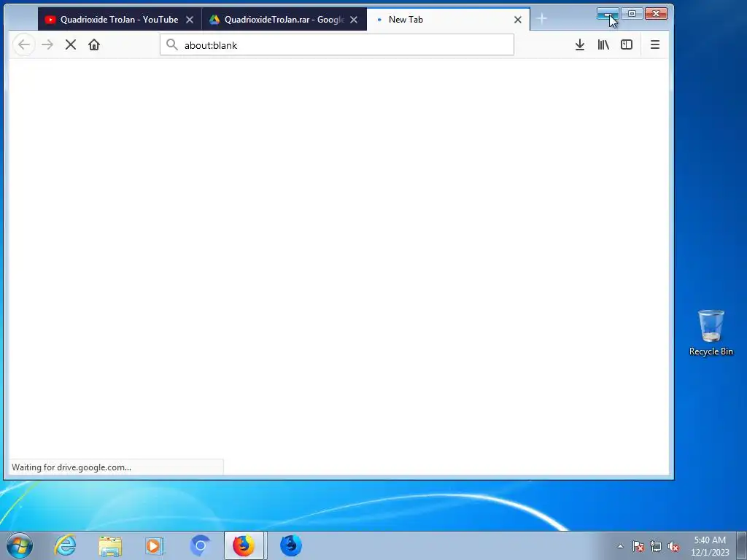Go to the Firefox home page icon
Screen dimensions: 747x560
click(x=94, y=44)
